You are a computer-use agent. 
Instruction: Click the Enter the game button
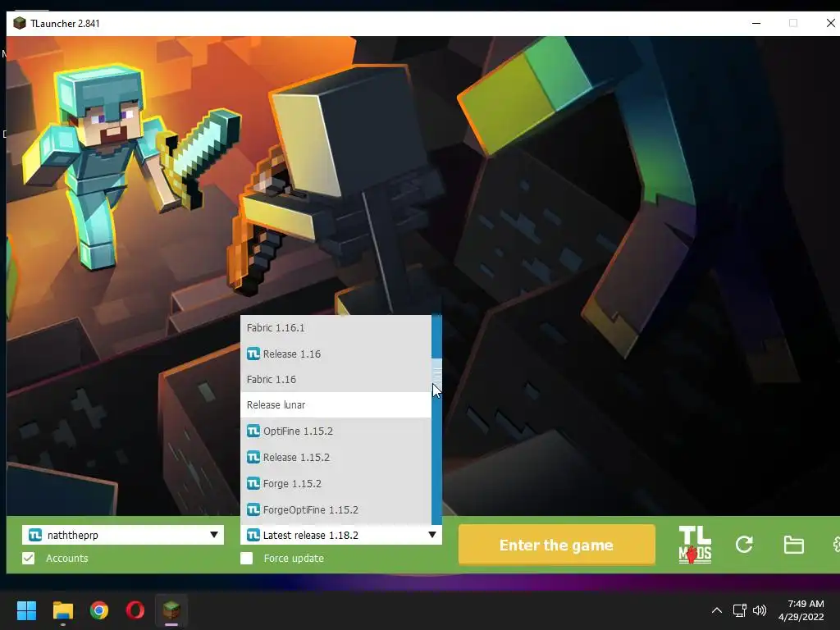(x=557, y=545)
